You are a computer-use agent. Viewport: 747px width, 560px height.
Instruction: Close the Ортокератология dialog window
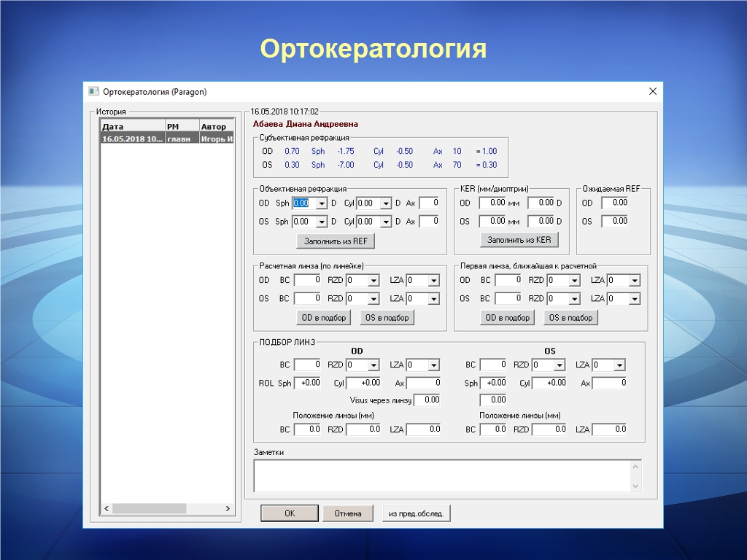[652, 91]
